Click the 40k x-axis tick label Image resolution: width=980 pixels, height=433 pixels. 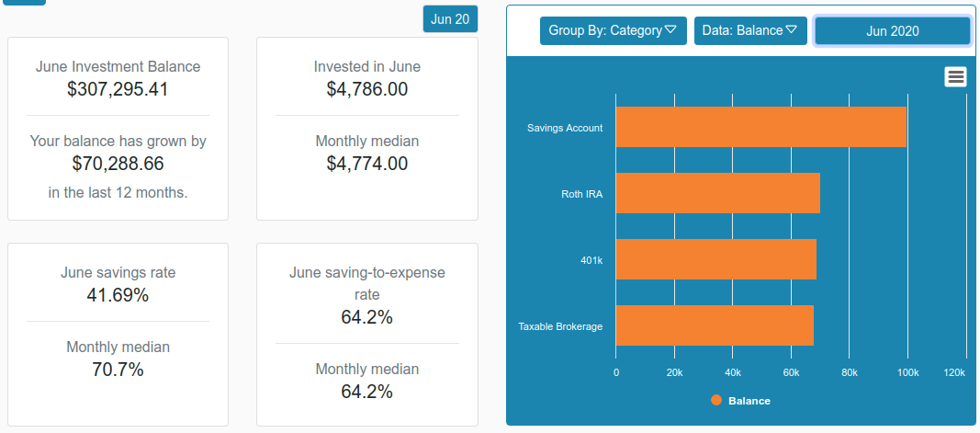click(733, 373)
